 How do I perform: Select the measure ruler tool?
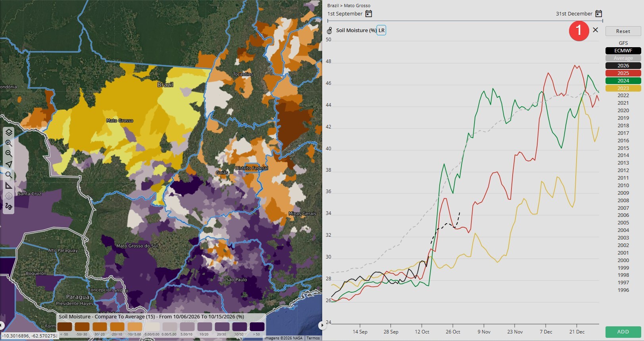pos(9,185)
